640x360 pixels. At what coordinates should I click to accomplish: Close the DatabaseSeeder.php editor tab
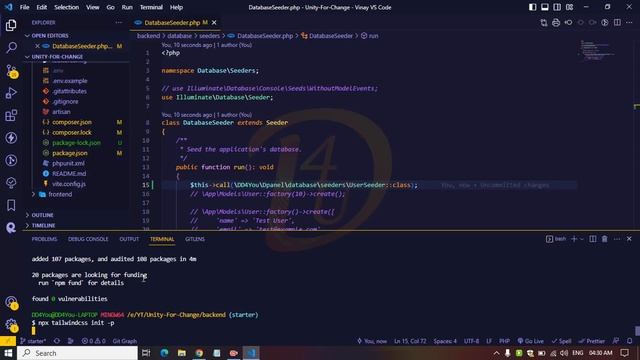214,22
